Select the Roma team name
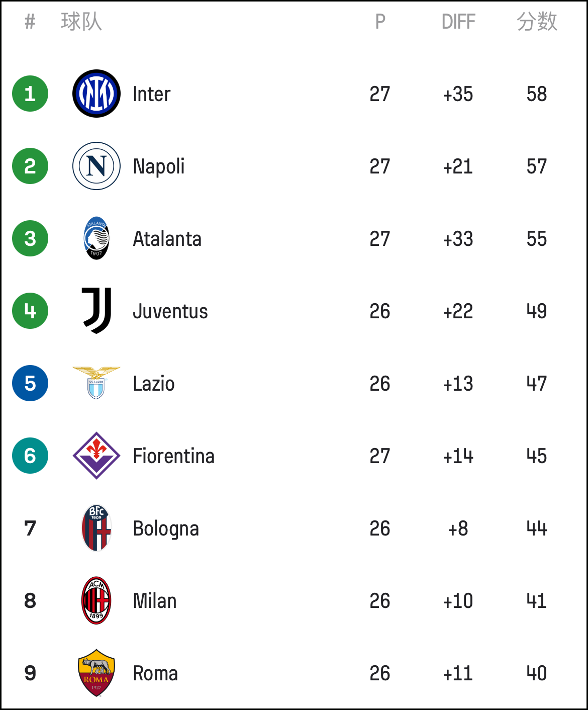The height and width of the screenshot is (710, 588). [155, 673]
